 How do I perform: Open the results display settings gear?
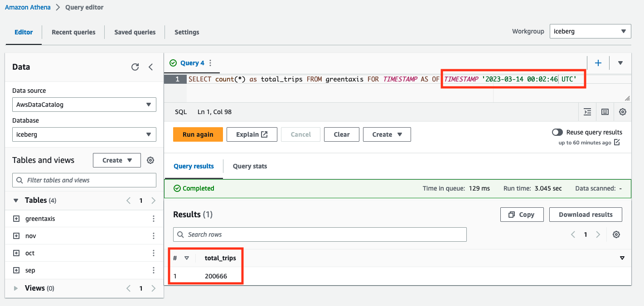click(x=616, y=234)
